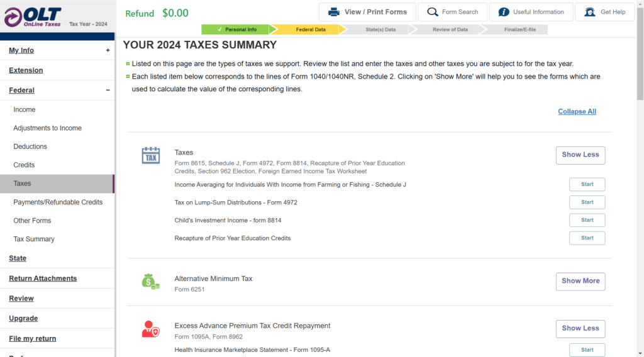Expand the My Info plus sign
Image resolution: width=644 pixels, height=357 pixels.
point(108,50)
